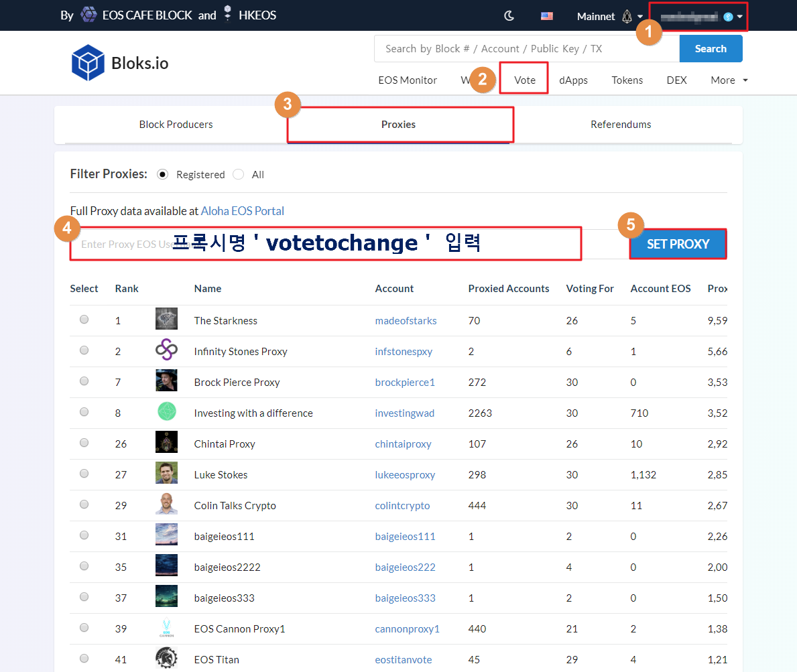The image size is (797, 672).
Task: Open investingwad account link
Action: (x=405, y=413)
